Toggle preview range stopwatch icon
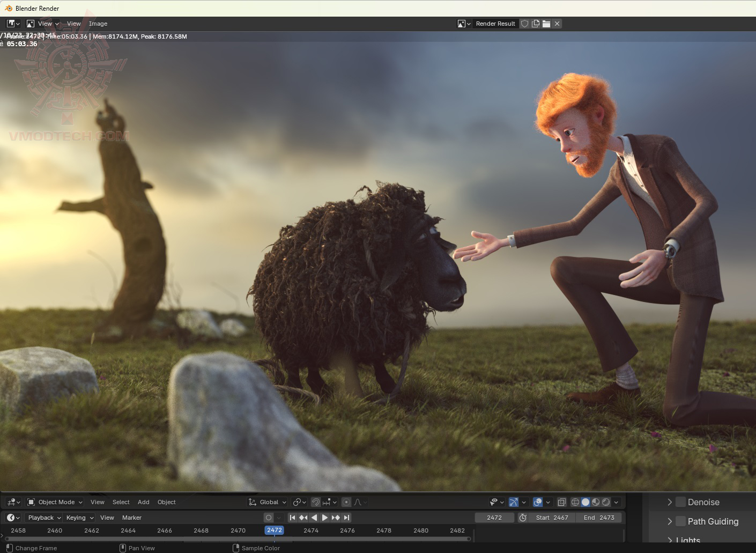 523,518
